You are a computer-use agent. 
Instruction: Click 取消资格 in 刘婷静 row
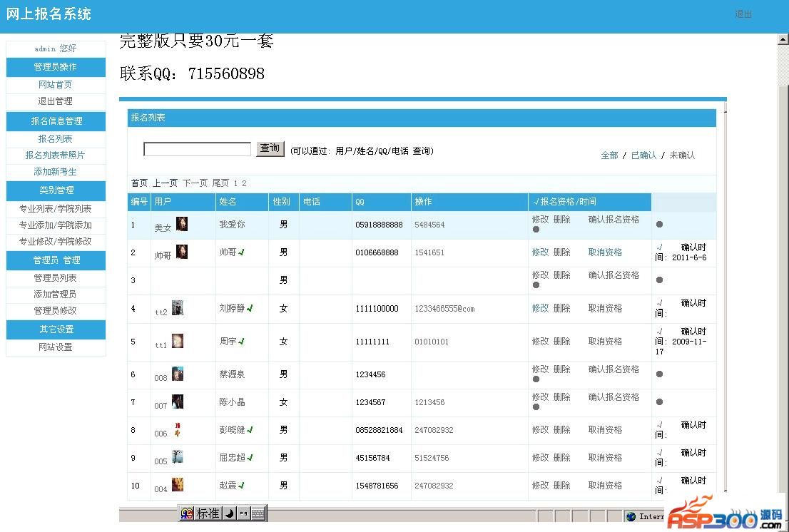(x=606, y=308)
